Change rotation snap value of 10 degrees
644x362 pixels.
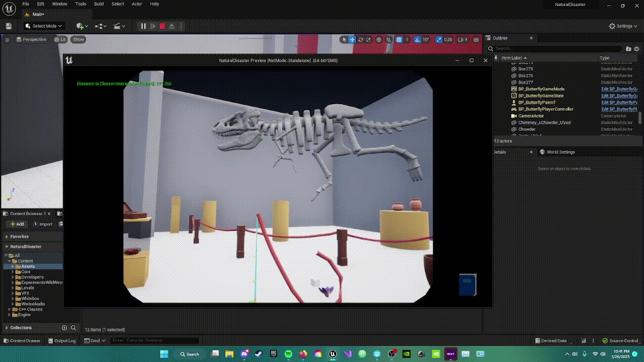click(426, 39)
